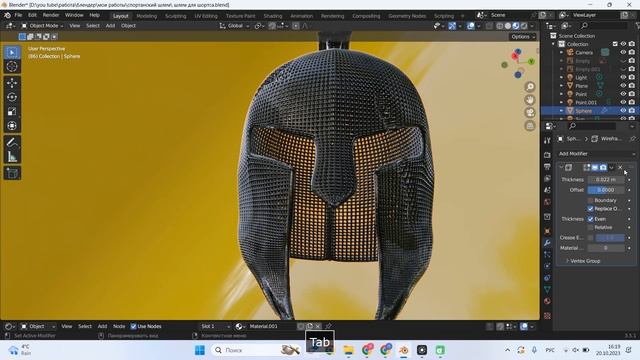The image size is (640, 360).
Task: Collapse the Collection tree row
Action: click(554, 44)
